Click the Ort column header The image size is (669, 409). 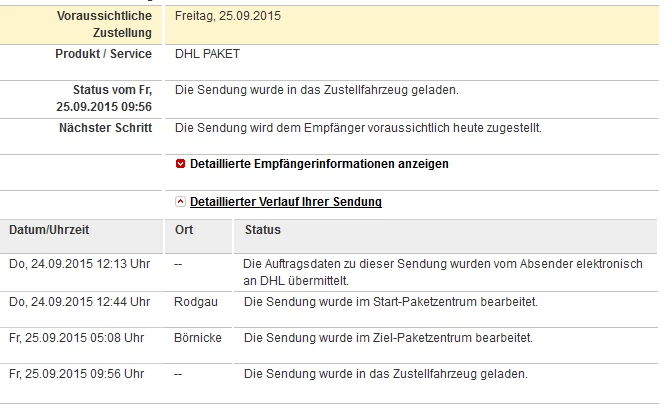tap(183, 230)
